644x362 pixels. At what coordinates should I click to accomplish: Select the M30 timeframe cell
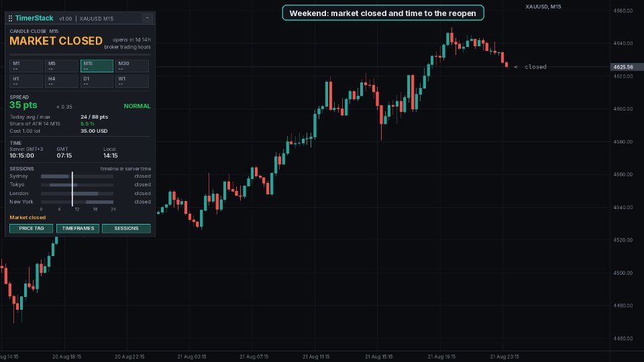[x=132, y=66]
